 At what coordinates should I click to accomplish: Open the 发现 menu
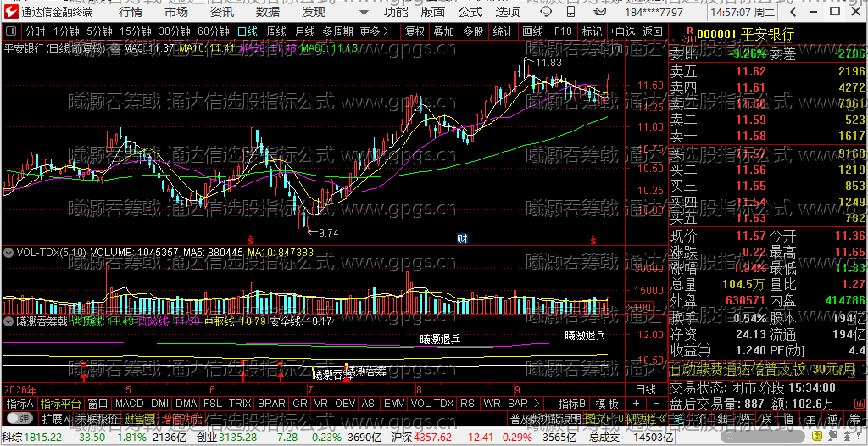pos(314,12)
